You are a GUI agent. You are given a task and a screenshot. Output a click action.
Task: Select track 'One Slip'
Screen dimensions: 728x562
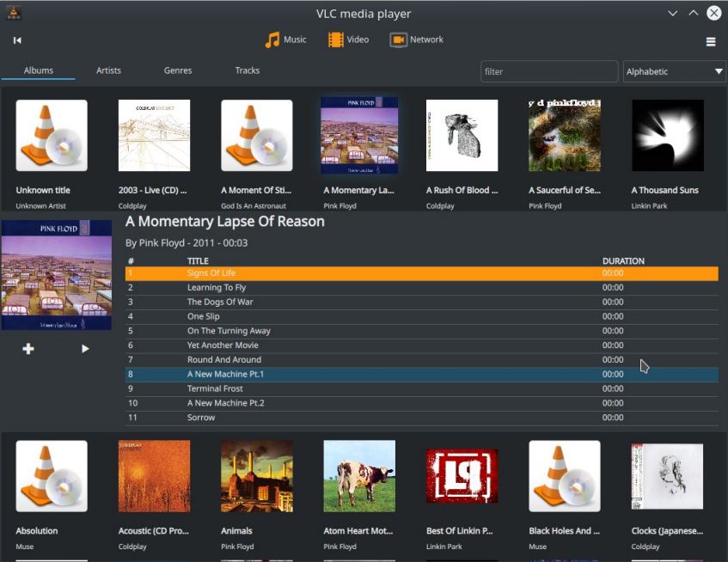(x=421, y=316)
